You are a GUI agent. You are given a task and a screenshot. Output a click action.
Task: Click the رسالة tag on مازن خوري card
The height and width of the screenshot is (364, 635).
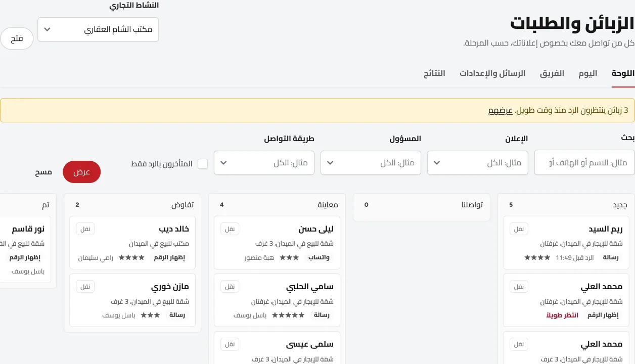tap(177, 315)
